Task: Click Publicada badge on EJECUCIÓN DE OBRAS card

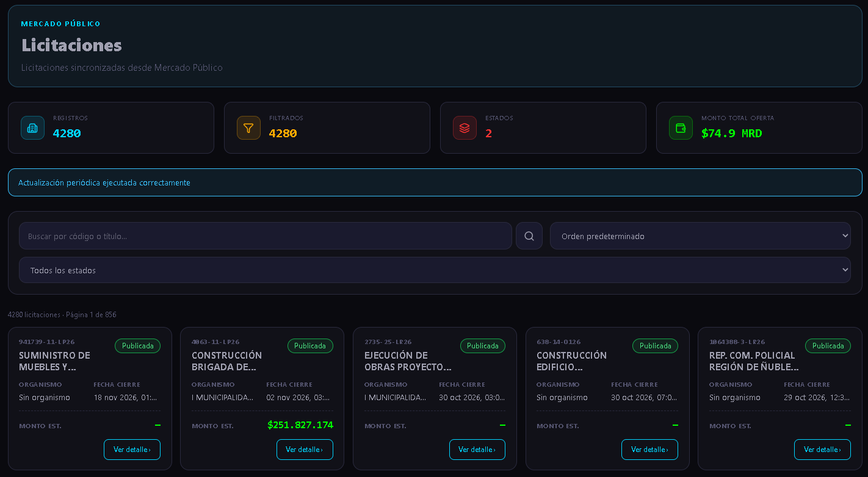Action: tap(483, 346)
